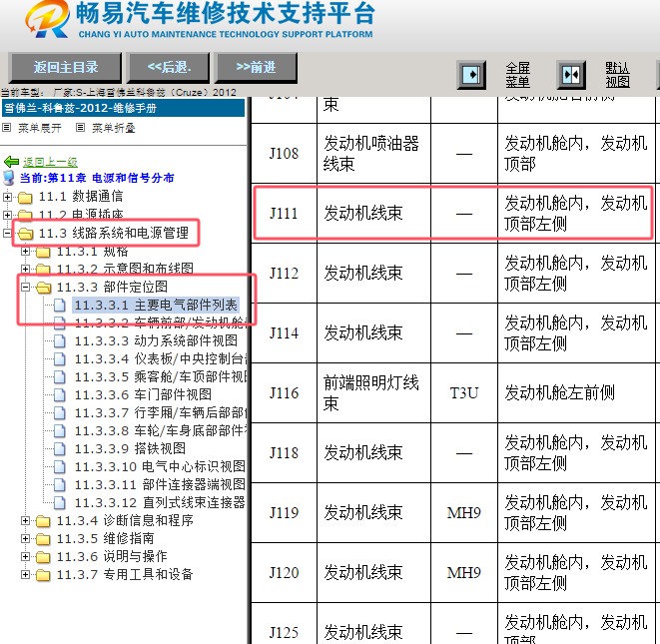Open 11.3.3.11 部件连接器端视图 page
Screen dimensions: 660x644
[160, 484]
